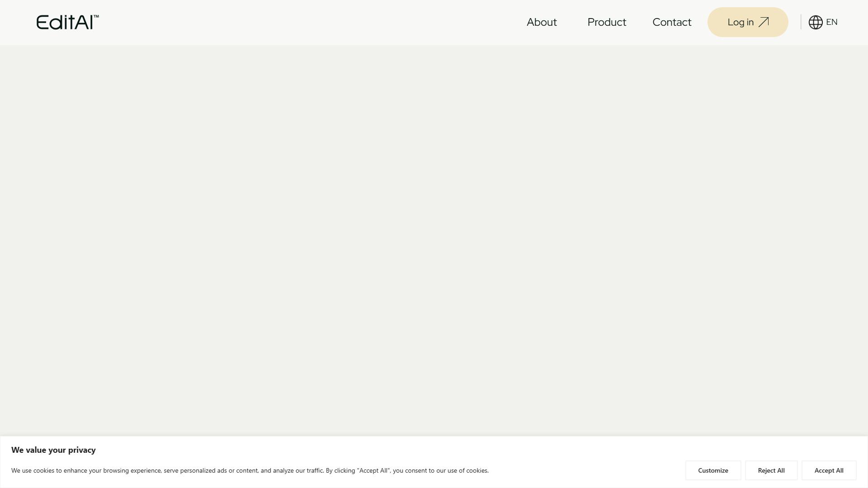
Task: Click the cookie consent description text
Action: click(x=250, y=470)
